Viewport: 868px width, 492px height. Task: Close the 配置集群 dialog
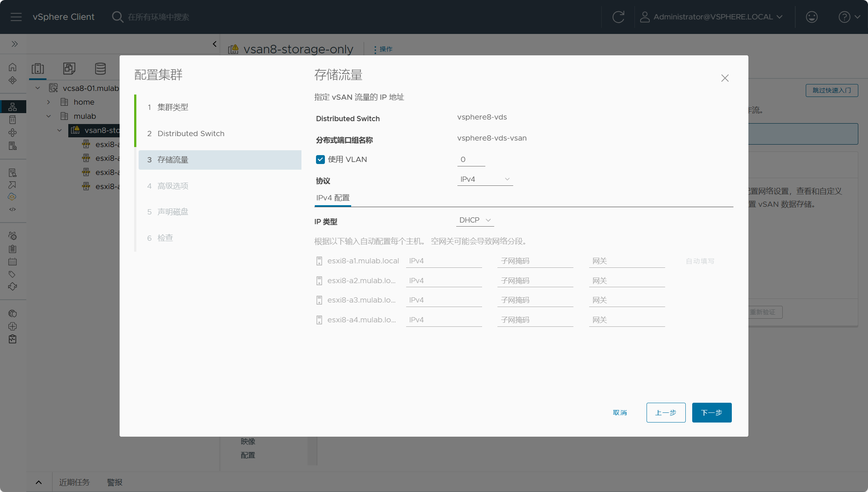[x=725, y=78]
